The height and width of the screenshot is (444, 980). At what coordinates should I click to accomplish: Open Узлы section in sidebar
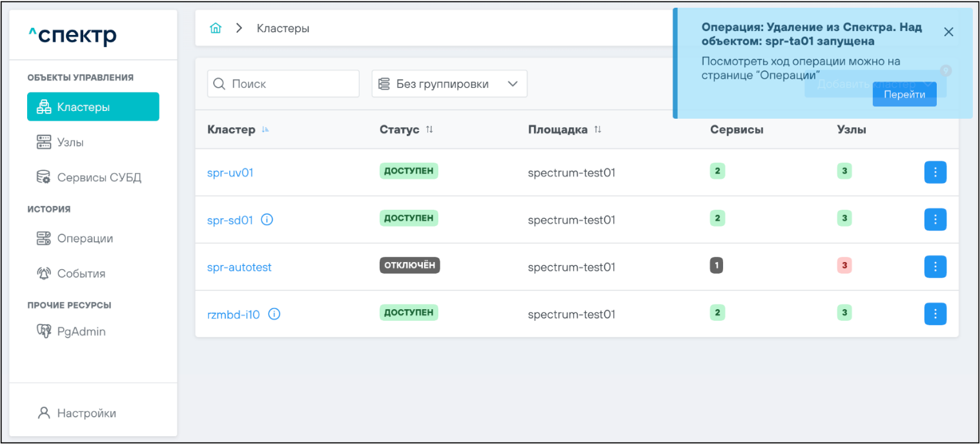[70, 142]
